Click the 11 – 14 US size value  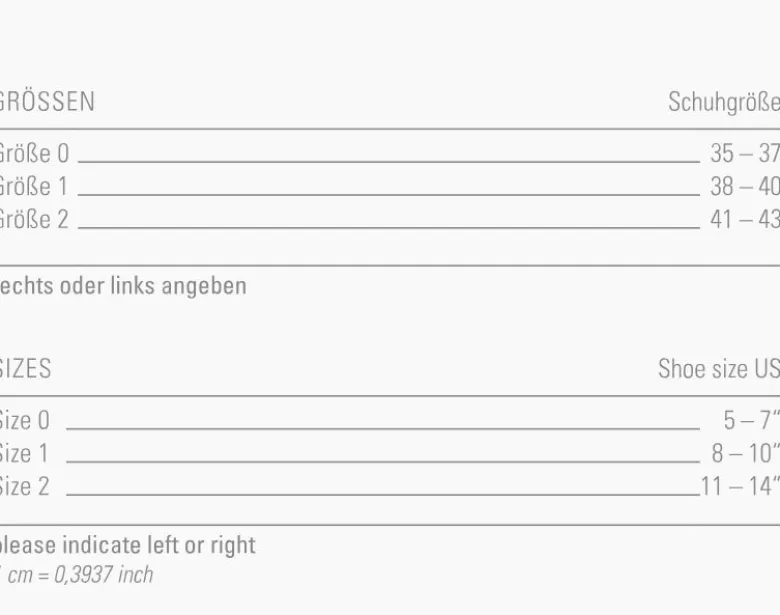[x=740, y=487]
